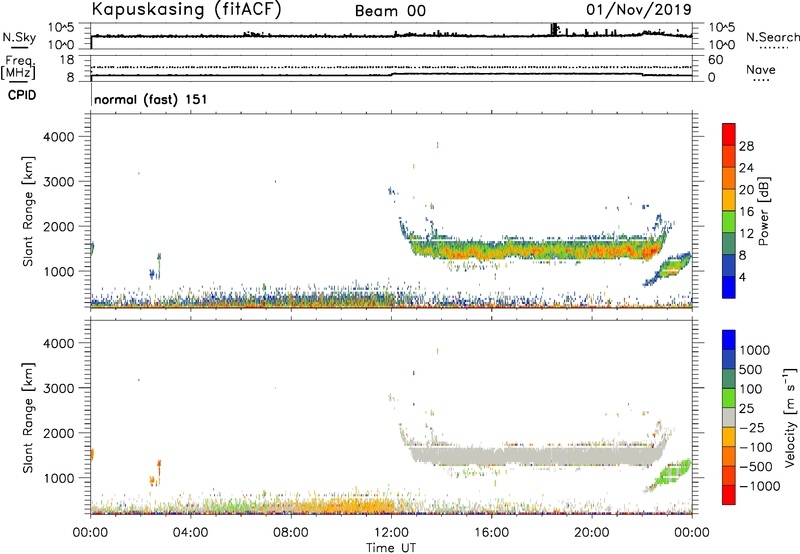Click the light green band of the velocity colorbar
The image size is (800, 554).
(729, 398)
